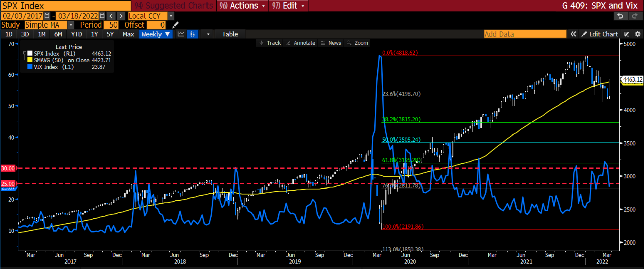Activate the Track crosshair tool

click(270, 43)
